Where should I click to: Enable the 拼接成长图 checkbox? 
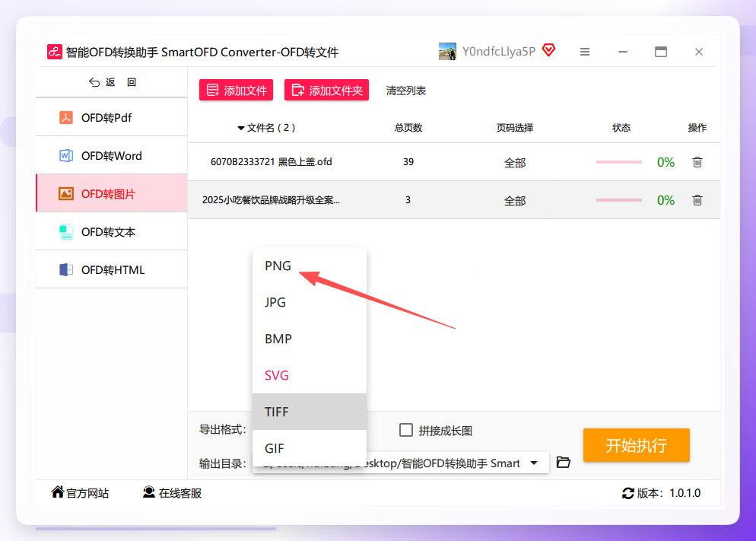(406, 430)
